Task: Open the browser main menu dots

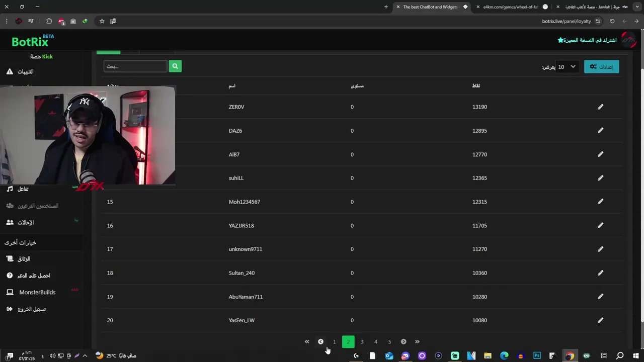Action: pos(7,21)
